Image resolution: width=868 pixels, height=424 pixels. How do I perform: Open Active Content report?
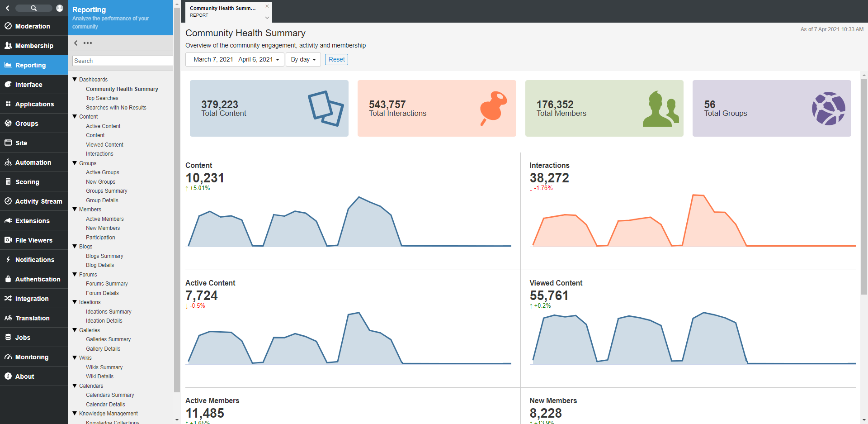103,126
